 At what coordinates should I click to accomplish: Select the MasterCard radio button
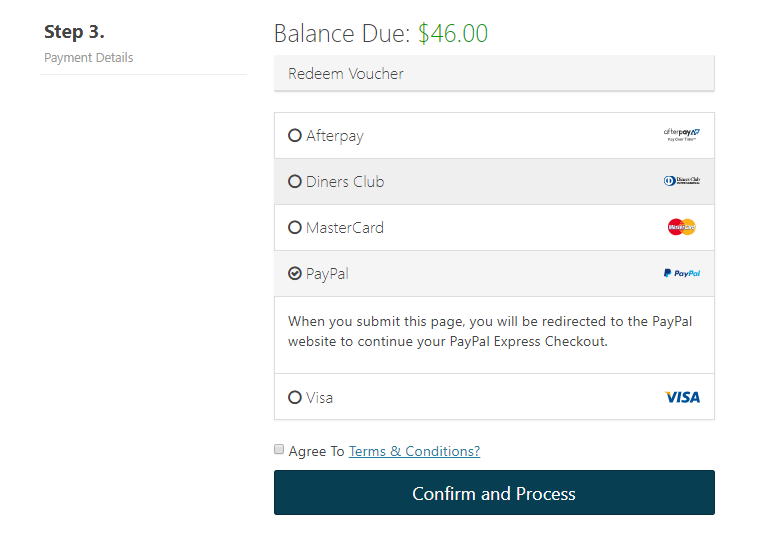[294, 227]
